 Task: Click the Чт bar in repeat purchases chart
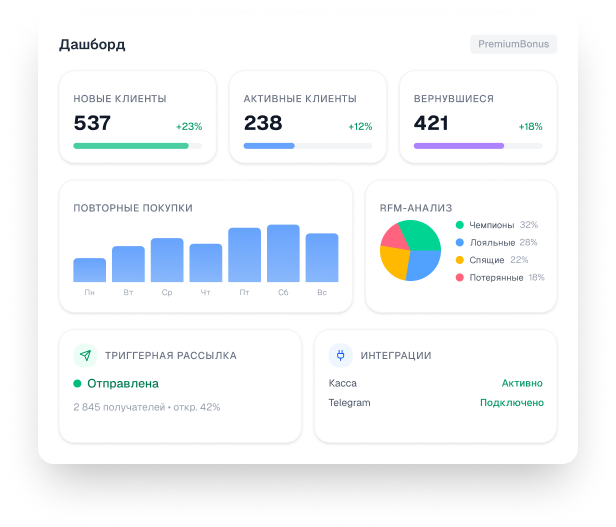pyautogui.click(x=206, y=263)
